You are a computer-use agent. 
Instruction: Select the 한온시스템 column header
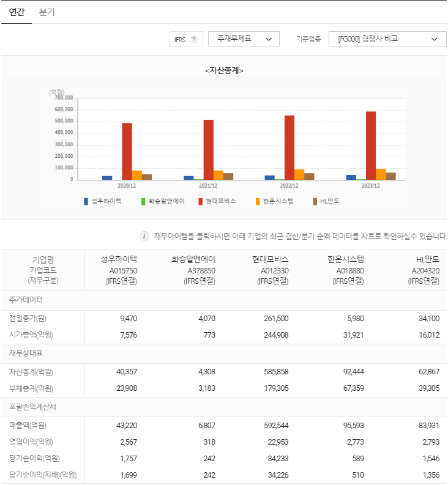pos(346,259)
